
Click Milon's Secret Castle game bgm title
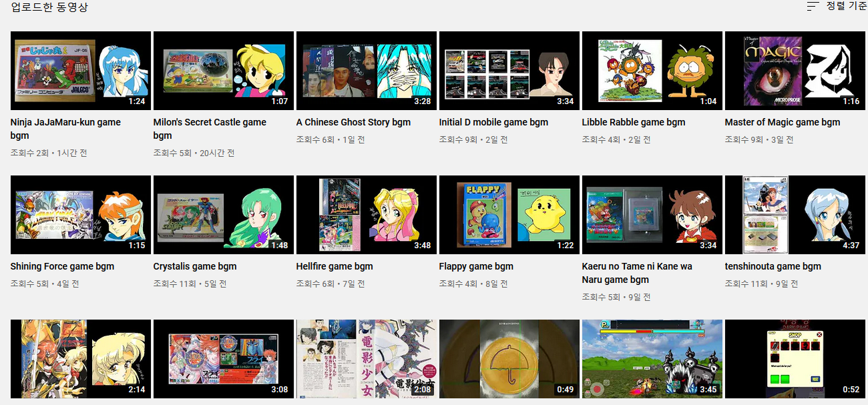210,129
